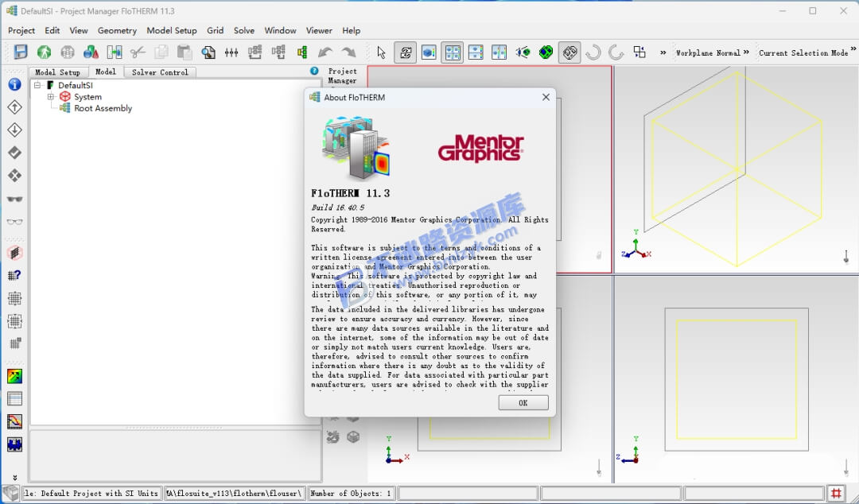859x504 pixels.
Task: Close the About FloTHERM dialog
Action: click(x=546, y=97)
